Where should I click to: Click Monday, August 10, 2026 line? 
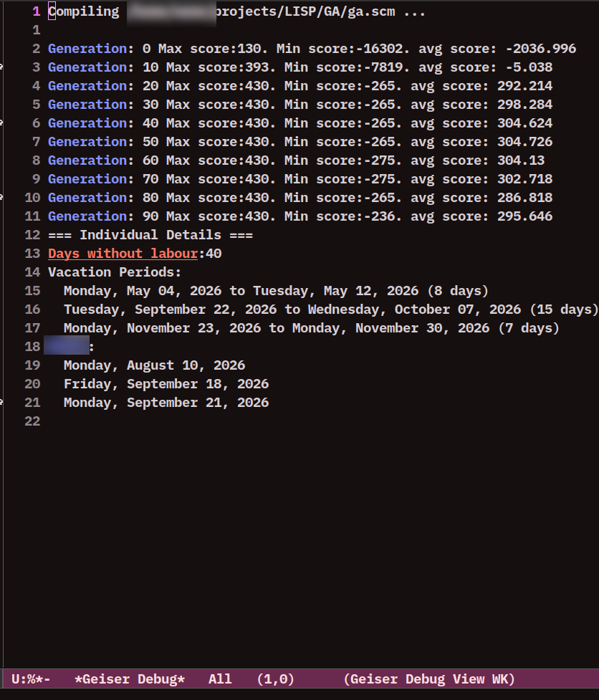[x=155, y=365]
